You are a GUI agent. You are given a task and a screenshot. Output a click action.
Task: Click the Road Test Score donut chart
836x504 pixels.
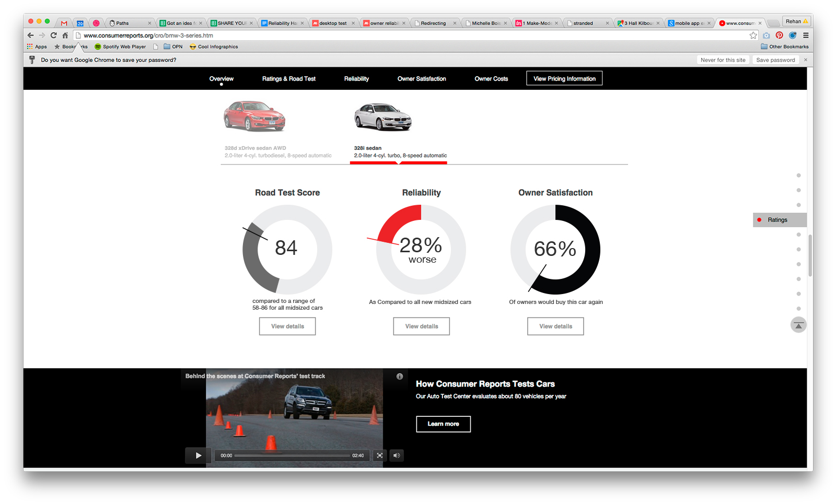287,249
